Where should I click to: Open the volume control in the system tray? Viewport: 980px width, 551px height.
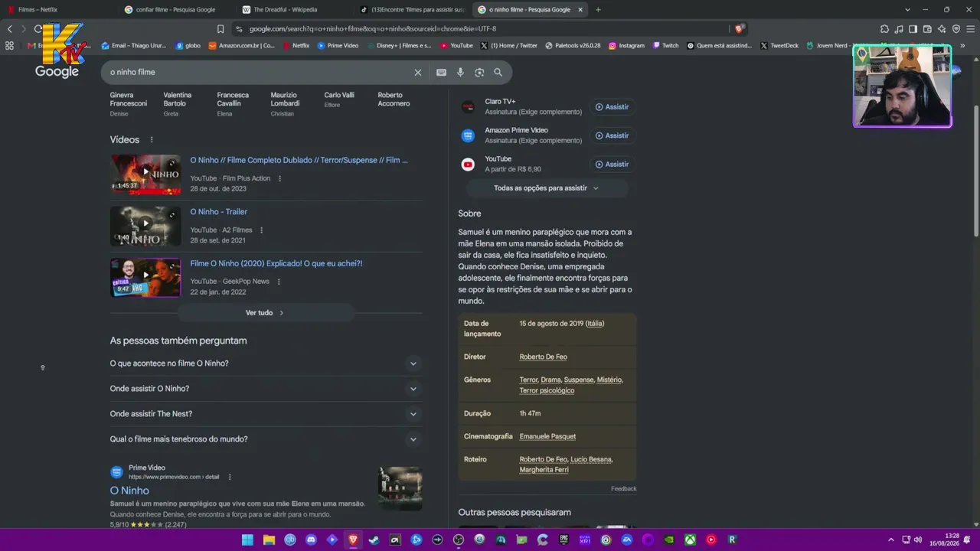click(x=917, y=540)
